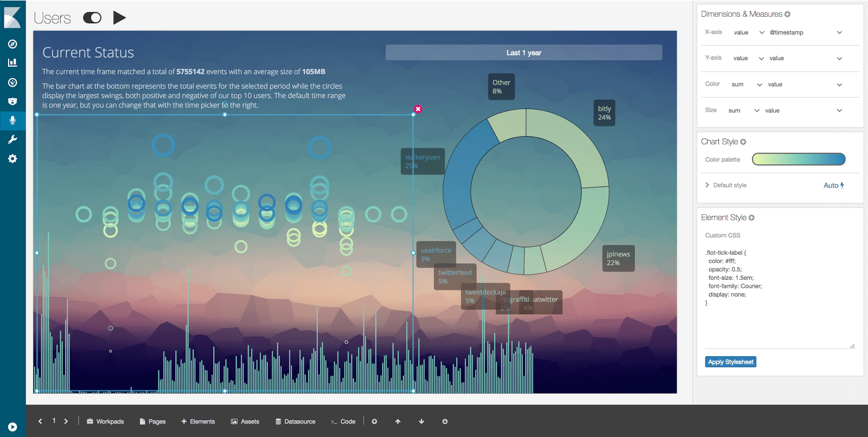
Task: Open Visualize from the bar chart icon
Action: point(12,63)
